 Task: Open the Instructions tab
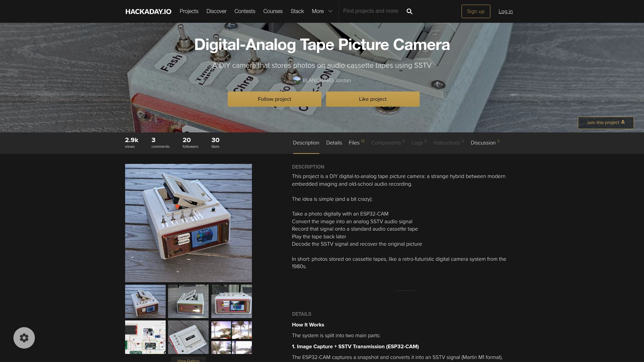[x=449, y=143]
